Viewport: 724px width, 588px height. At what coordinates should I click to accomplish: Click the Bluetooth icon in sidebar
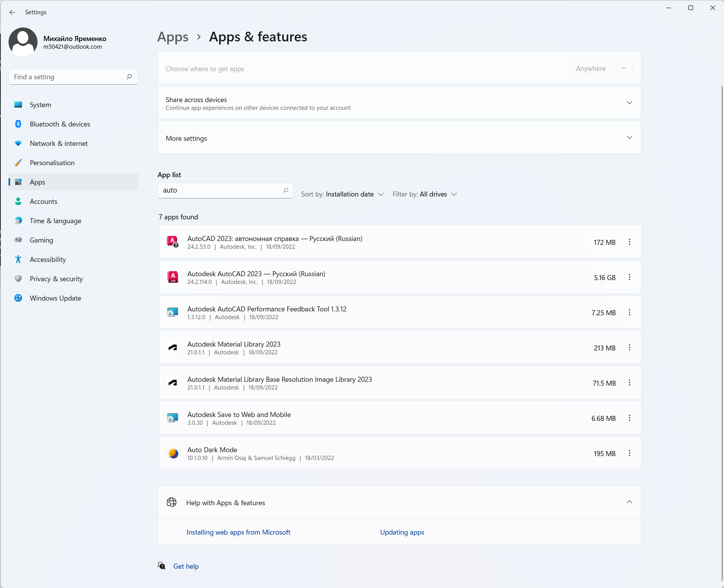tap(18, 124)
